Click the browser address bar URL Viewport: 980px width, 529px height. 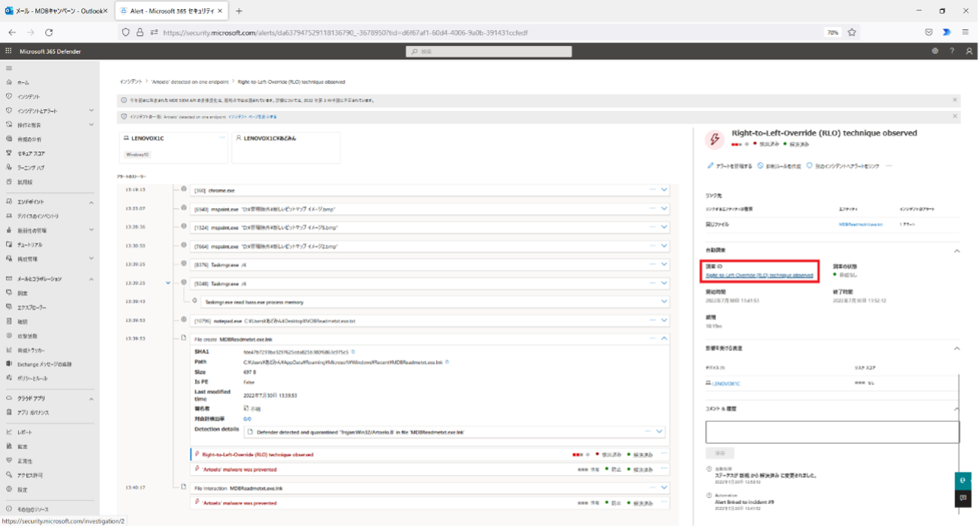coord(347,32)
